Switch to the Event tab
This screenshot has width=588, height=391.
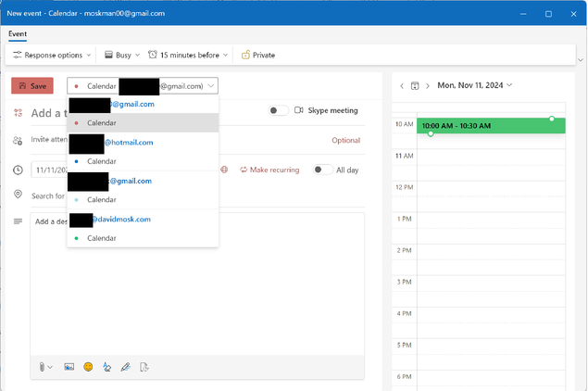tap(18, 33)
